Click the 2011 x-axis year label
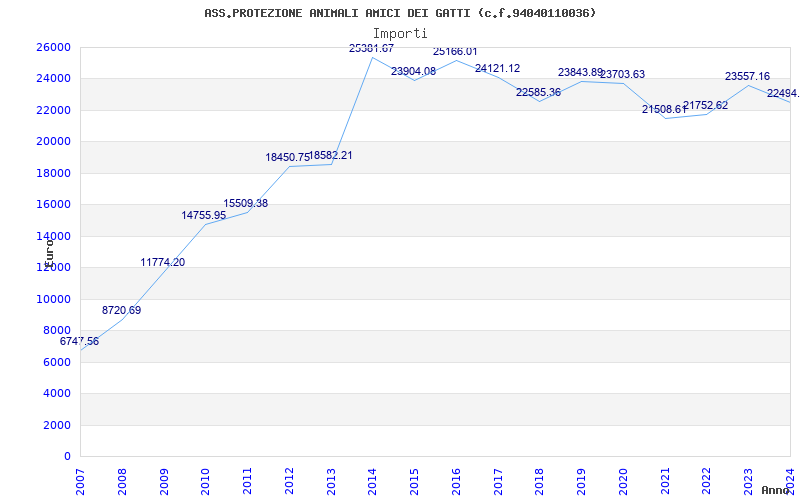Image resolution: width=800 pixels, height=500 pixels. click(247, 481)
